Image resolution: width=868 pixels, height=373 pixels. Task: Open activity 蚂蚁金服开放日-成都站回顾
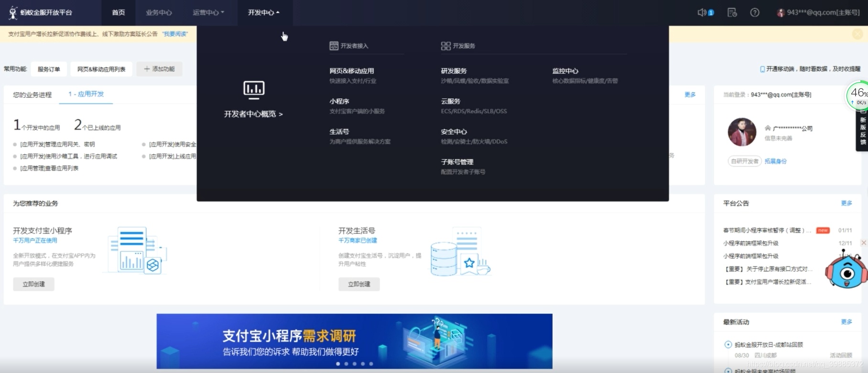(769, 344)
